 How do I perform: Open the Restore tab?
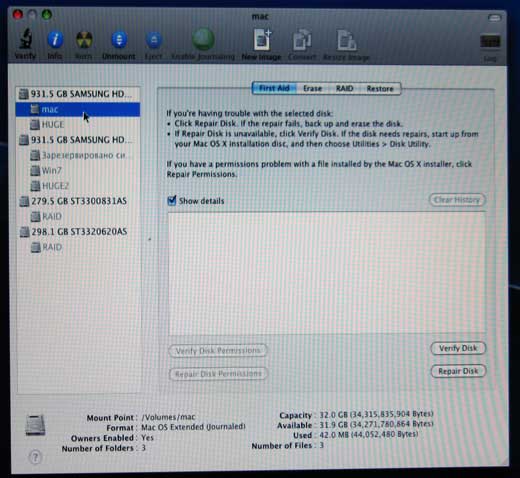[380, 89]
